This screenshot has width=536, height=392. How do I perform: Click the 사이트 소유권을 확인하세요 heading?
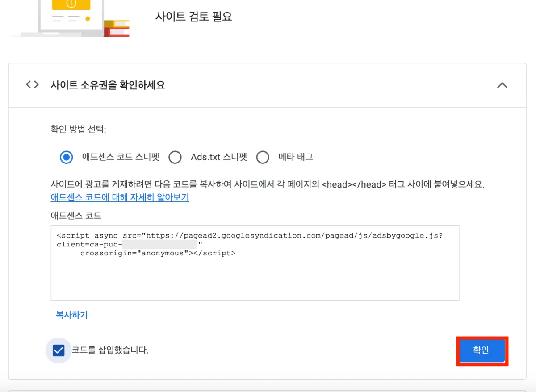[108, 85]
